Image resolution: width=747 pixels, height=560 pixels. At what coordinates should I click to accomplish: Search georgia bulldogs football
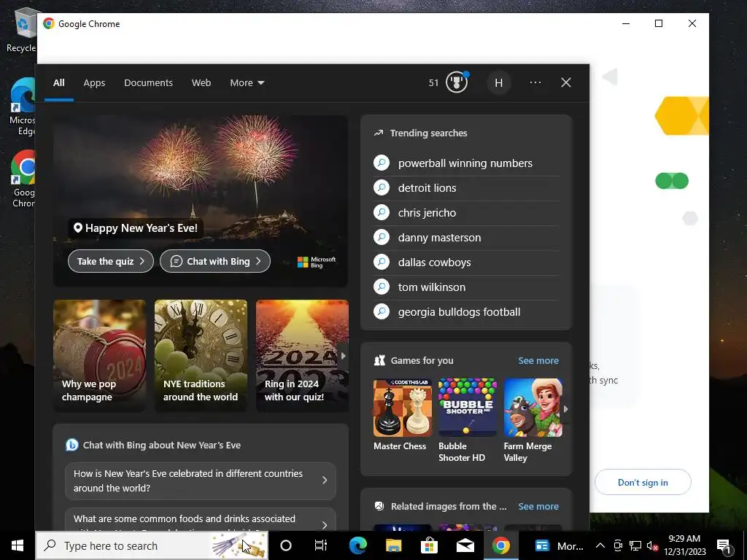pyautogui.click(x=459, y=311)
